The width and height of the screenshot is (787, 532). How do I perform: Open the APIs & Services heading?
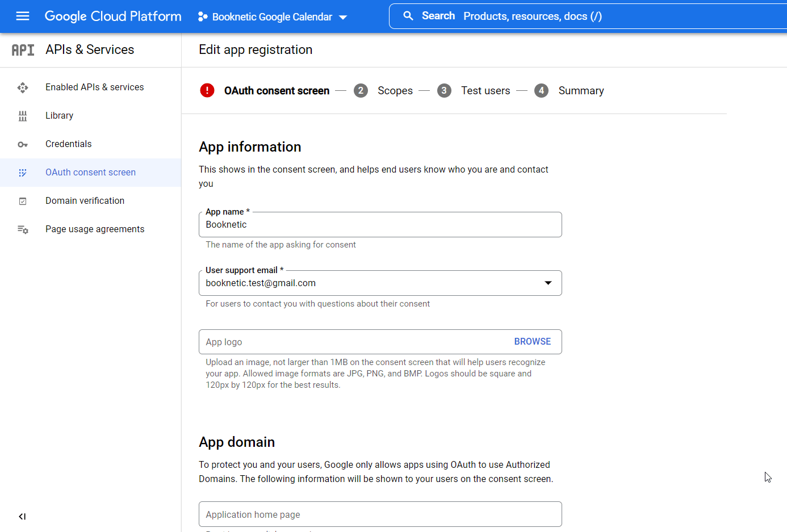click(x=90, y=49)
